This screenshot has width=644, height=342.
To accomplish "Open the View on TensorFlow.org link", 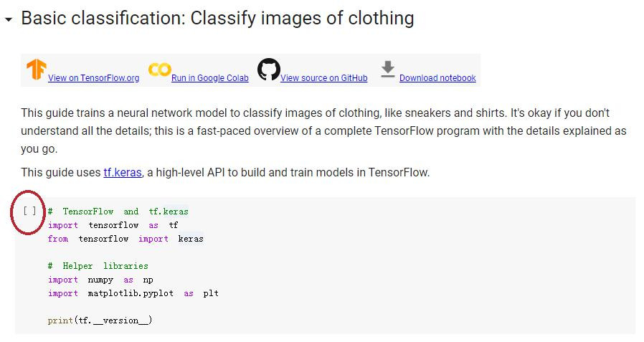I will pyautogui.click(x=94, y=78).
